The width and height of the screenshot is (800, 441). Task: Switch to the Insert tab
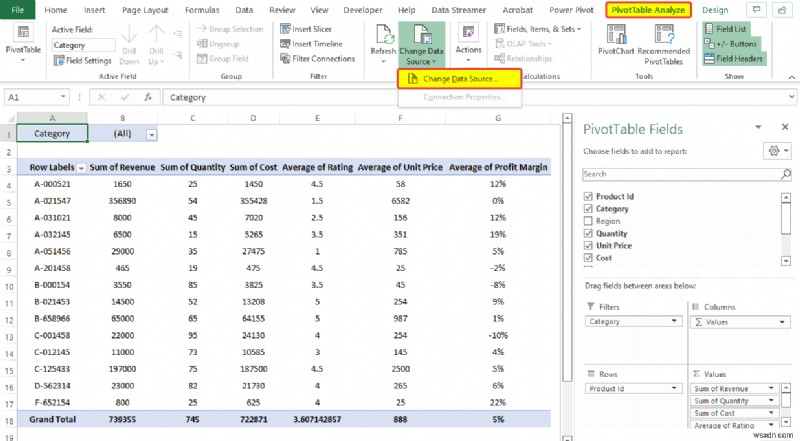pos(94,10)
